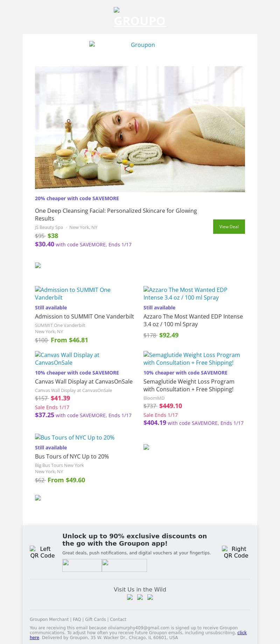Click the Groupon Merchant footer link
This screenshot has width=280, height=644.
[49, 619]
